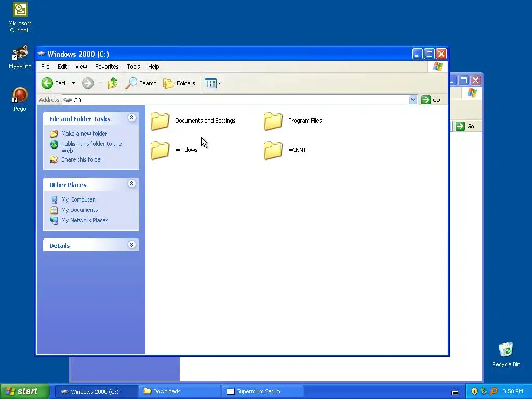This screenshot has height=399, width=532.
Task: Click the 3:50 PM system clock
Action: tap(513, 391)
